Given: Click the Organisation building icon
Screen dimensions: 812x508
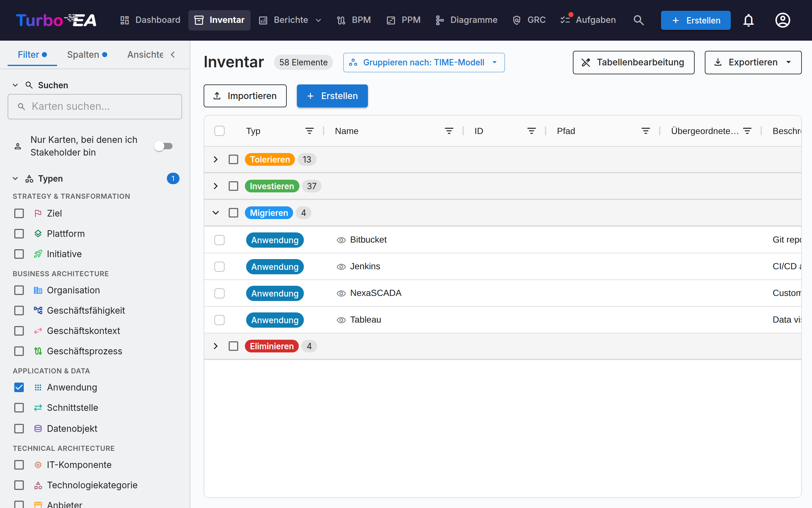Looking at the screenshot, I should (x=38, y=290).
